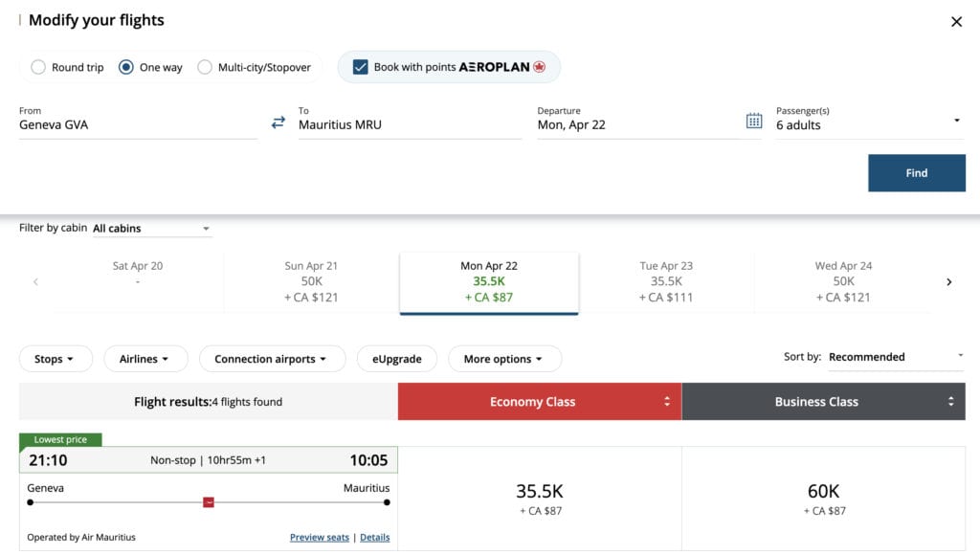Image resolution: width=980 pixels, height=555 pixels.
Task: Click the left chevron for earlier dates
Action: [x=35, y=281]
